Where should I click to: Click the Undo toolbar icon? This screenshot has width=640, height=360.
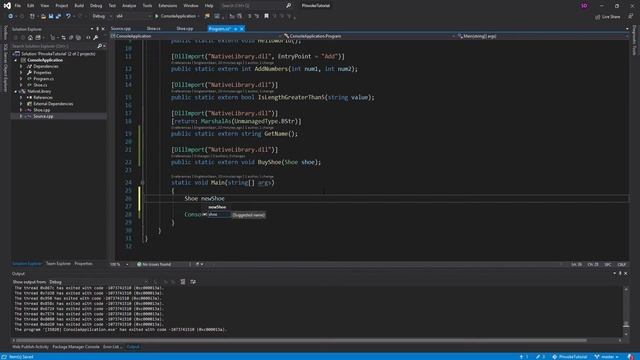[68, 16]
